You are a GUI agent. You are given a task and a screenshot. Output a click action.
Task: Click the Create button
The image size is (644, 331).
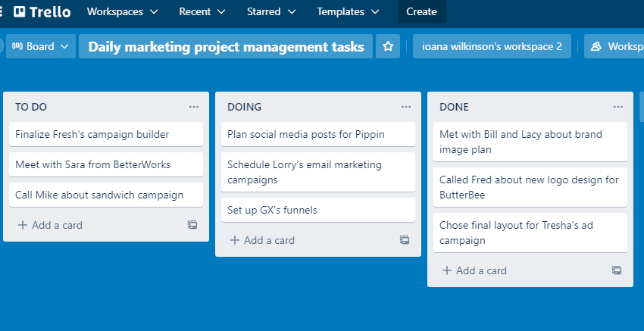point(421,12)
